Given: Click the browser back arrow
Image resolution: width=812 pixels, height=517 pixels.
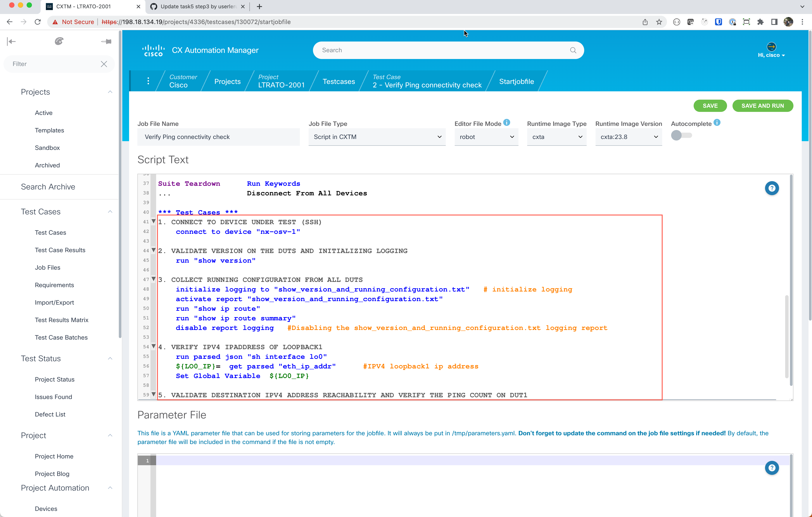Looking at the screenshot, I should click(9, 22).
